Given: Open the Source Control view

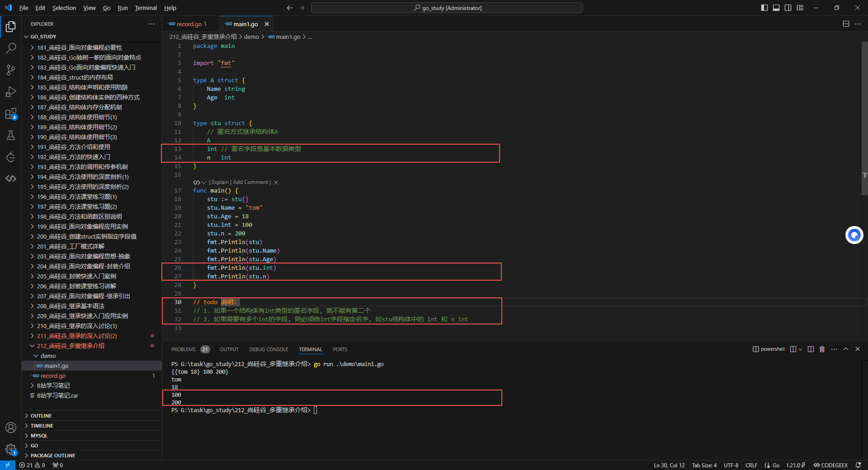Looking at the screenshot, I should pos(11,70).
